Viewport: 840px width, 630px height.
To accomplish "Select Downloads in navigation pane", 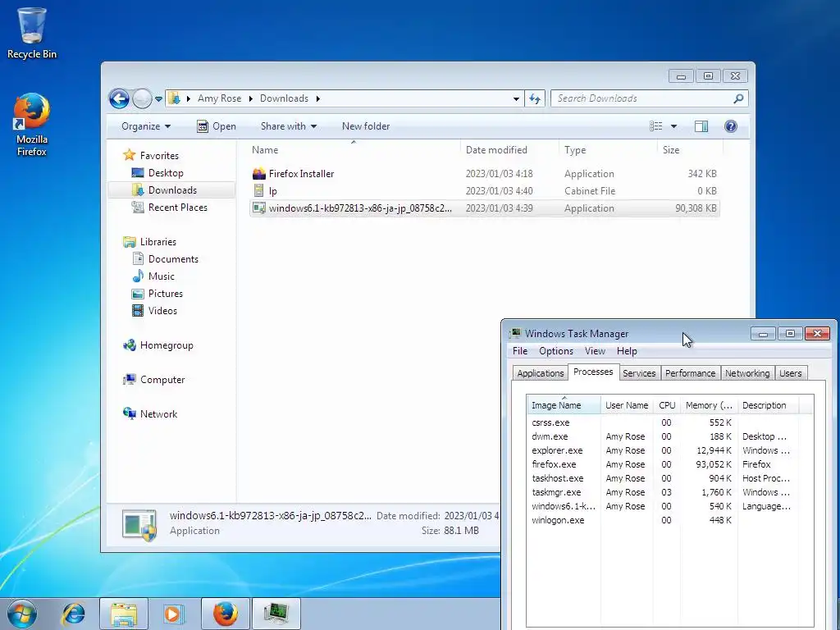I will (172, 190).
